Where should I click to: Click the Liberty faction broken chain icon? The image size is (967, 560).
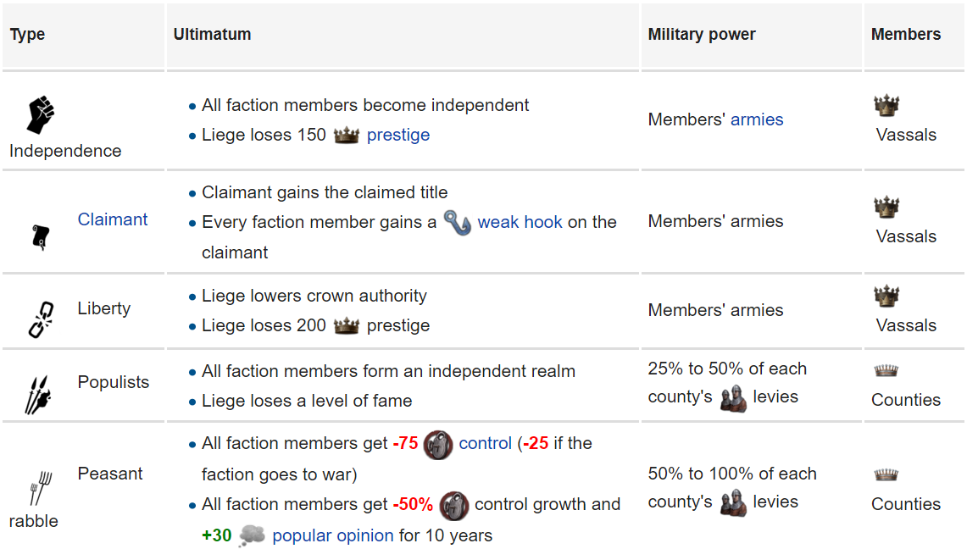pos(41,319)
